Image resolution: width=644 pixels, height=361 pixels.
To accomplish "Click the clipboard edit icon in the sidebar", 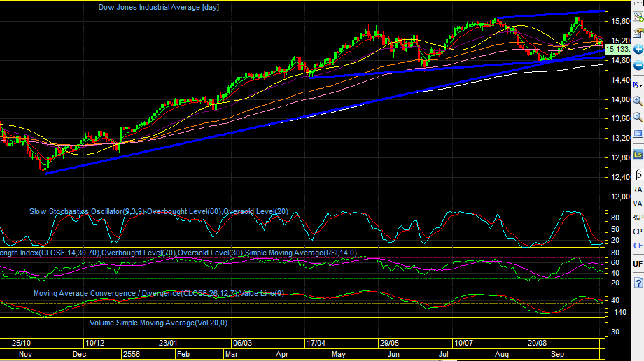I will [x=638, y=34].
